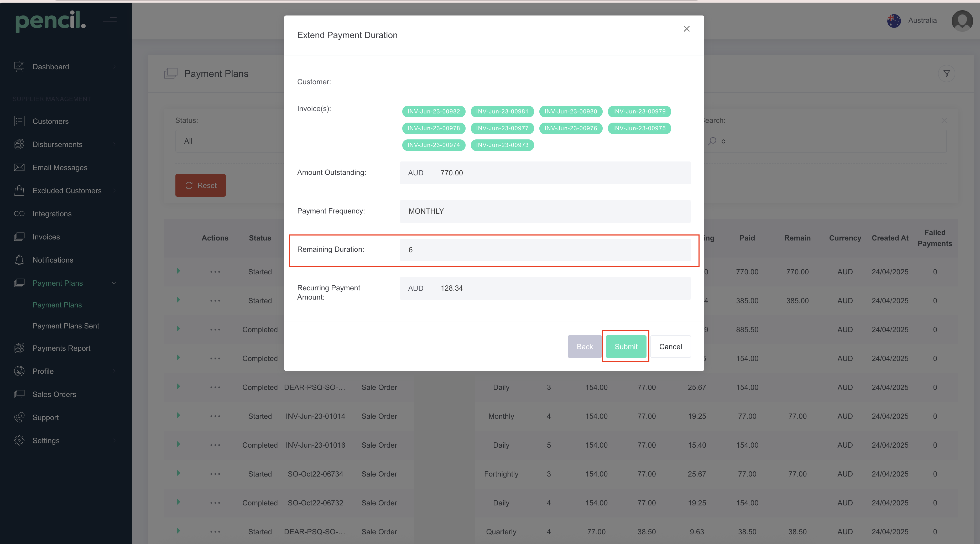
Task: Click the Recurring Payment Amount field
Action: [545, 288]
